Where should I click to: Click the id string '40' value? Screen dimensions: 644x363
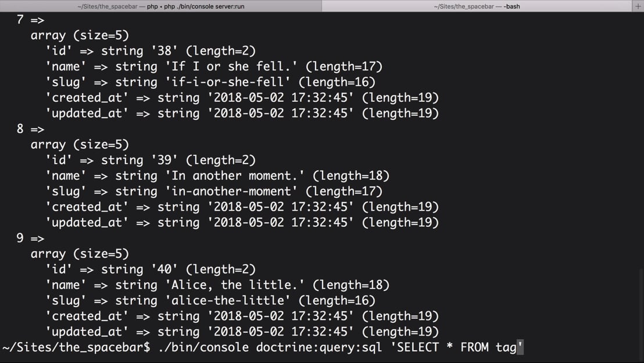pyautogui.click(x=164, y=269)
